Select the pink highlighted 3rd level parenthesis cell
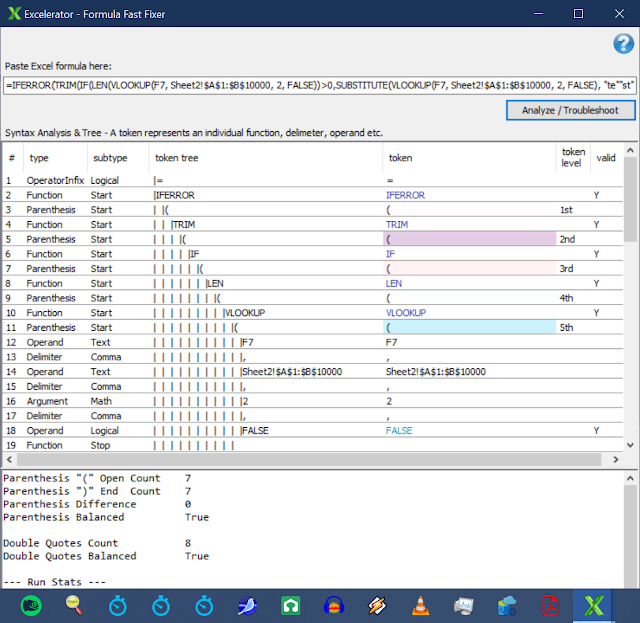 point(469,269)
